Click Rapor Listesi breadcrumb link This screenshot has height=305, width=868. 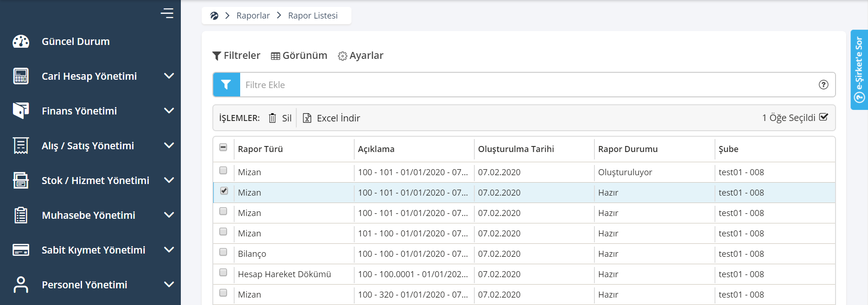313,16
